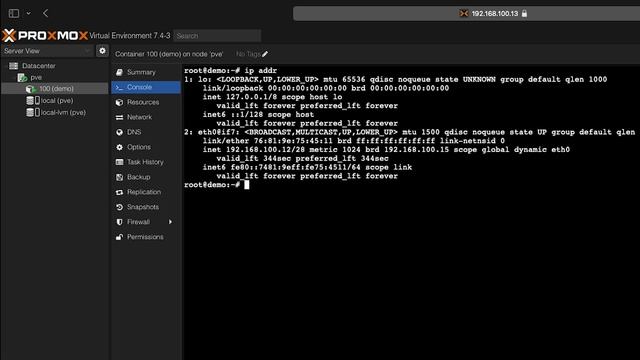Click the Options gear icon
The height and width of the screenshot is (360, 640).
click(x=119, y=147)
